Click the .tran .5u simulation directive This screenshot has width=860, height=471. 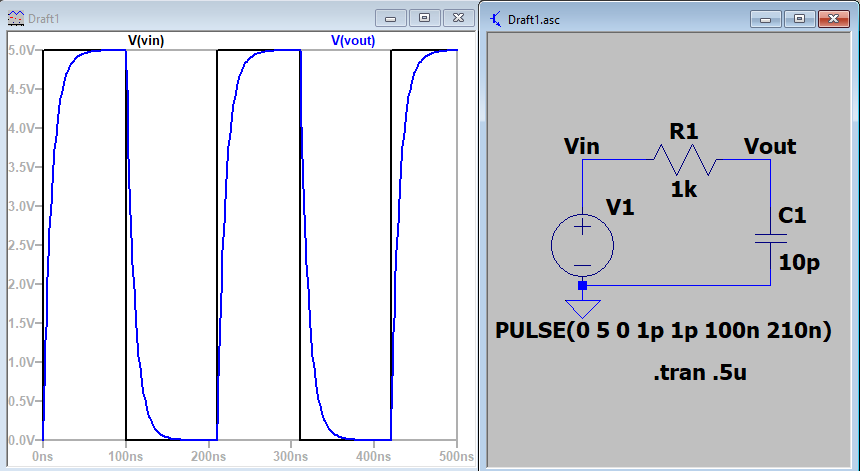pyautogui.click(x=700, y=374)
